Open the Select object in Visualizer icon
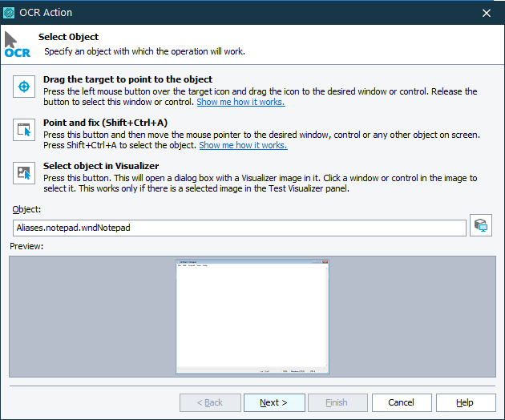 click(x=24, y=172)
